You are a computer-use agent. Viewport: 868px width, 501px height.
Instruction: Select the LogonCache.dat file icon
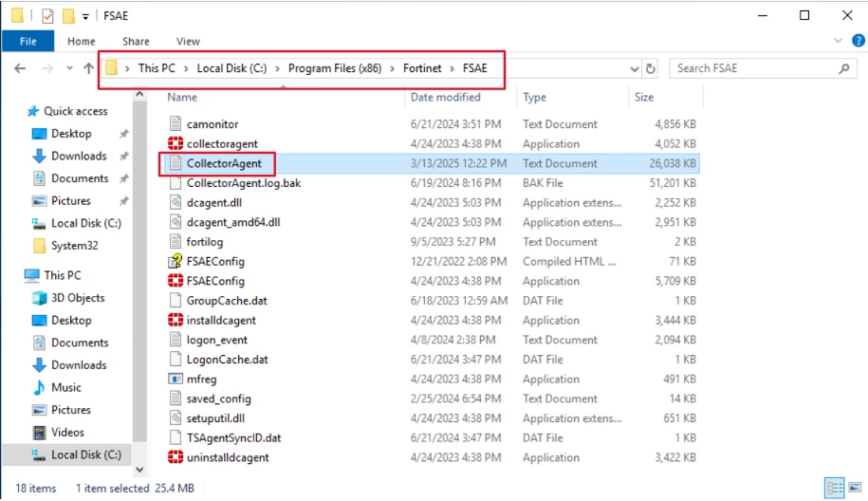(x=175, y=360)
